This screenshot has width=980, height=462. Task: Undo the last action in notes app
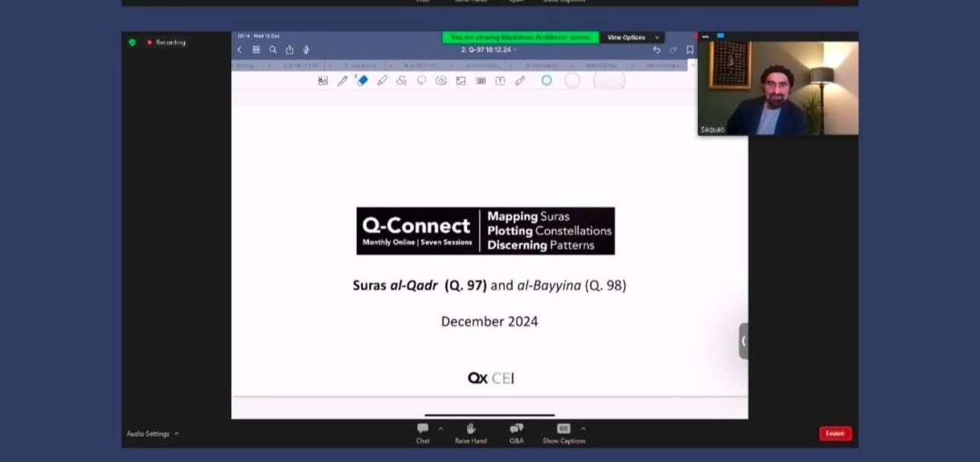656,50
